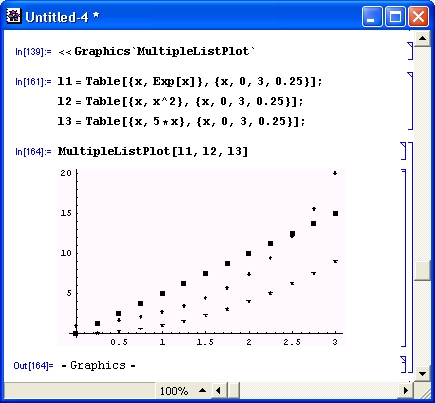Click the magnification popup arrow

(202, 390)
